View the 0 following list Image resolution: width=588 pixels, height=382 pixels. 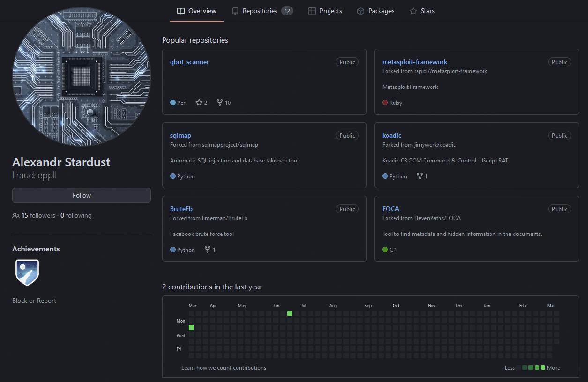(x=76, y=215)
